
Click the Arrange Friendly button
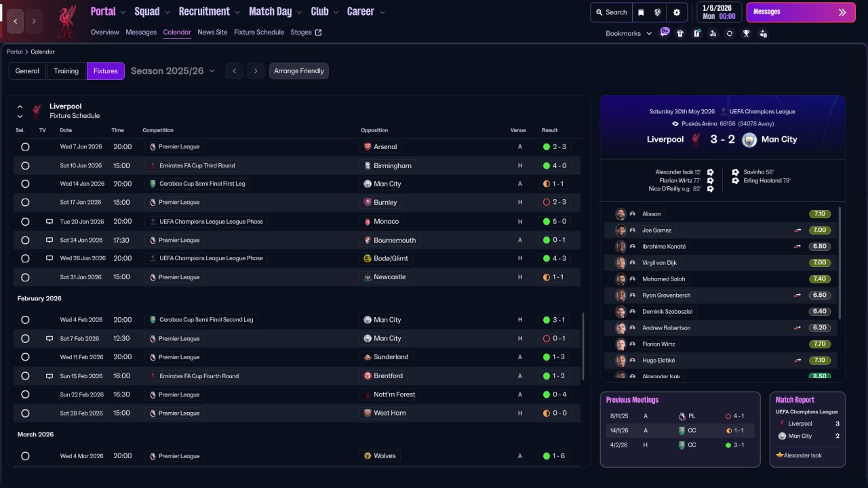pyautogui.click(x=299, y=71)
